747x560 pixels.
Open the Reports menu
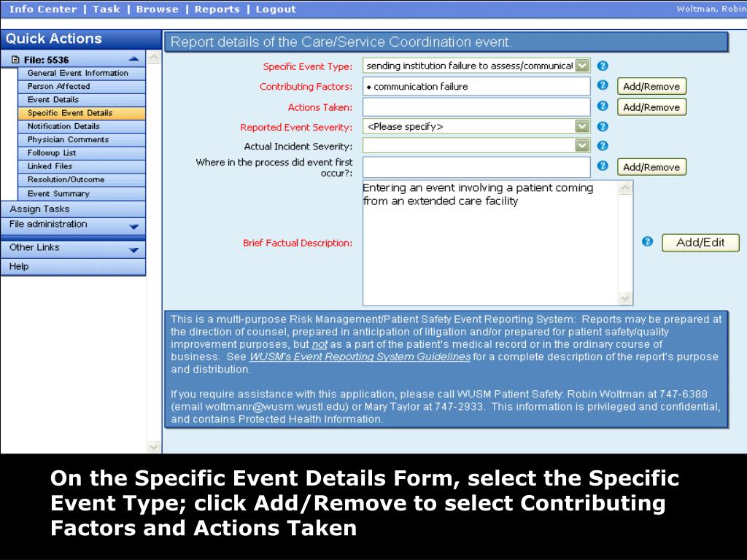pos(217,9)
